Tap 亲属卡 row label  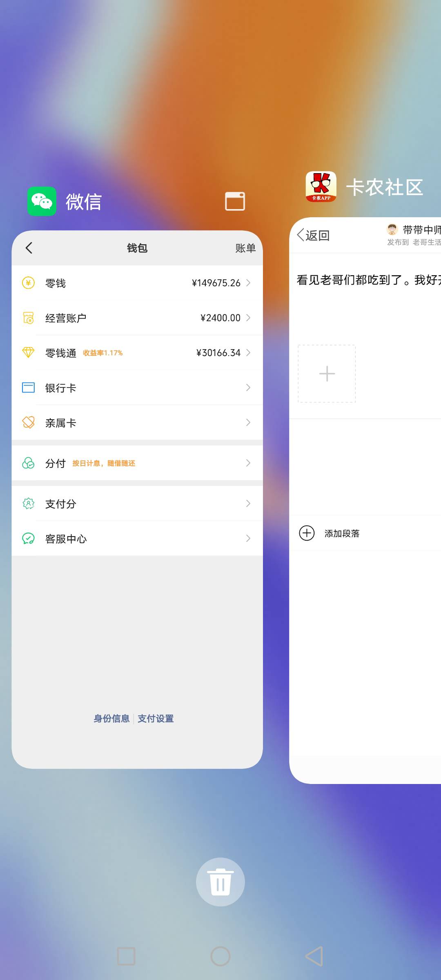click(x=61, y=423)
